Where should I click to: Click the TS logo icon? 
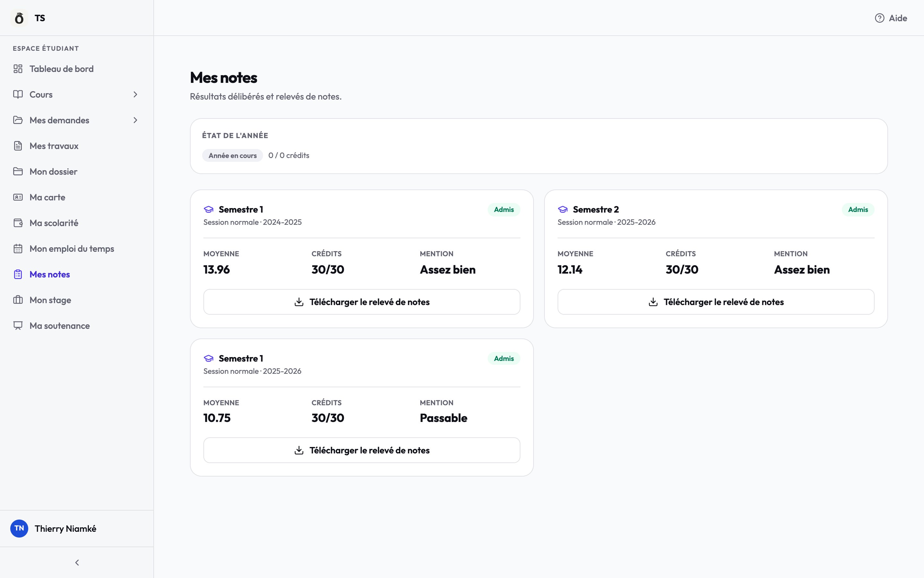coord(19,18)
